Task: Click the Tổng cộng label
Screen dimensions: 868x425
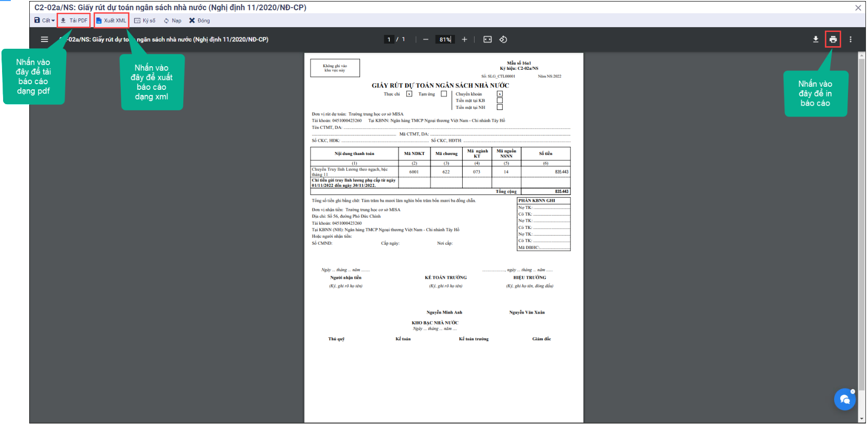Action: 506,191
